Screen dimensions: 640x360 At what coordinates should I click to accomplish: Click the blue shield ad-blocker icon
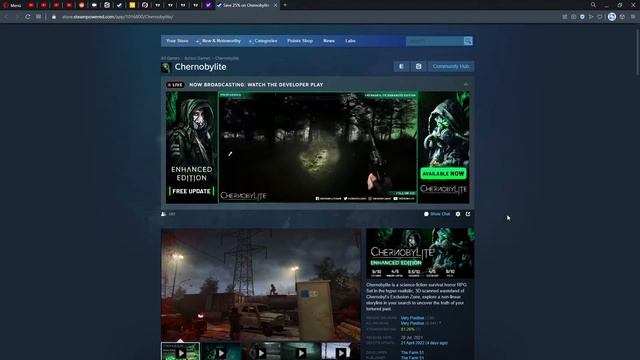point(582,17)
